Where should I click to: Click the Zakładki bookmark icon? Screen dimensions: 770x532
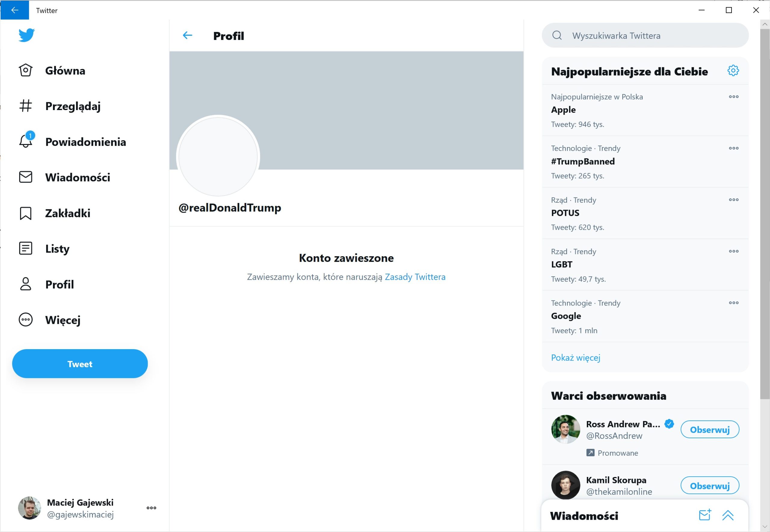(26, 213)
